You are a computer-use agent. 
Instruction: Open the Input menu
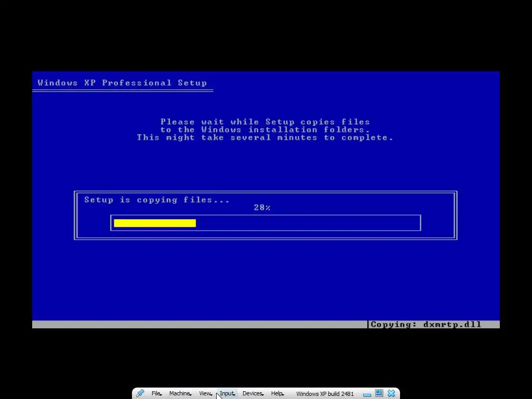227,394
